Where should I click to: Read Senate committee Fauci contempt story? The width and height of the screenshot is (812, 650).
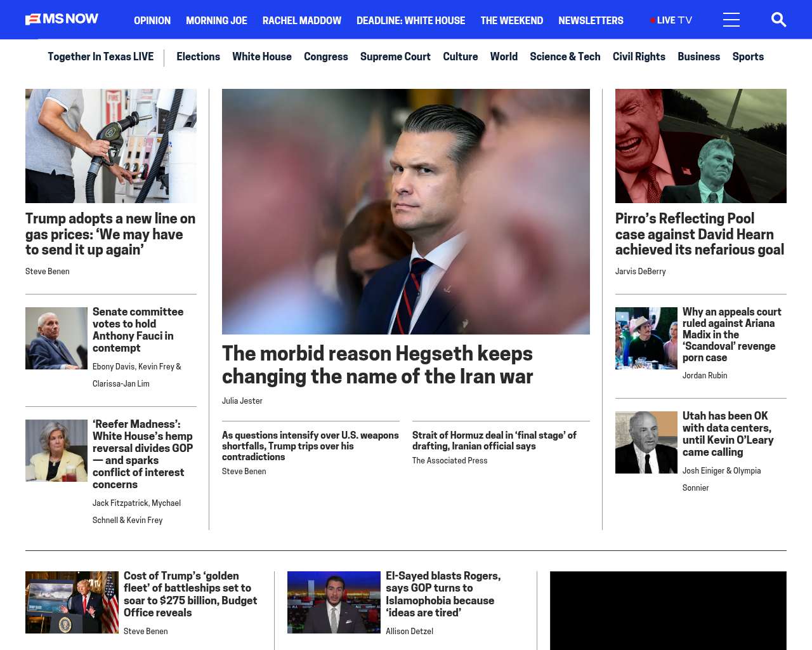(138, 330)
